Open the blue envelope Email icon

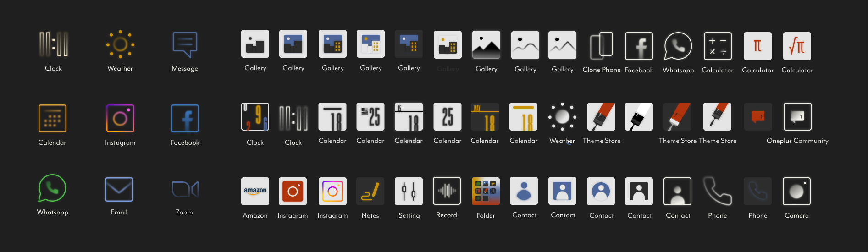(119, 189)
